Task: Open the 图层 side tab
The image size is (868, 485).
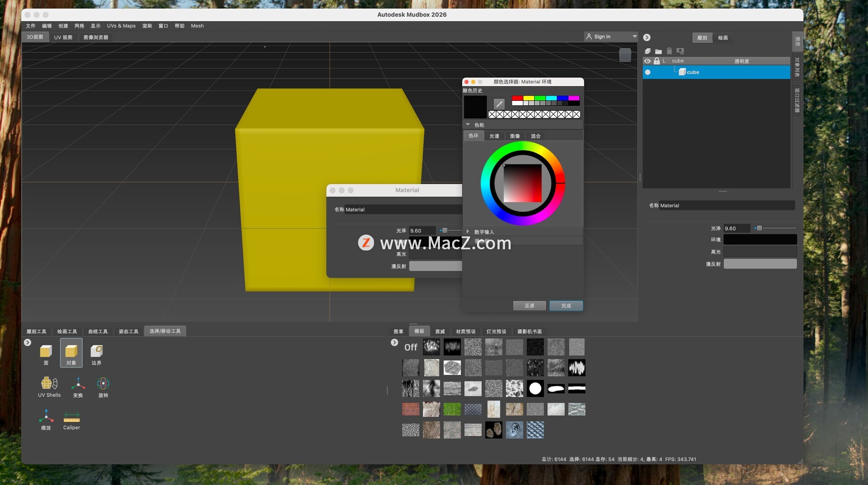Action: (x=797, y=42)
